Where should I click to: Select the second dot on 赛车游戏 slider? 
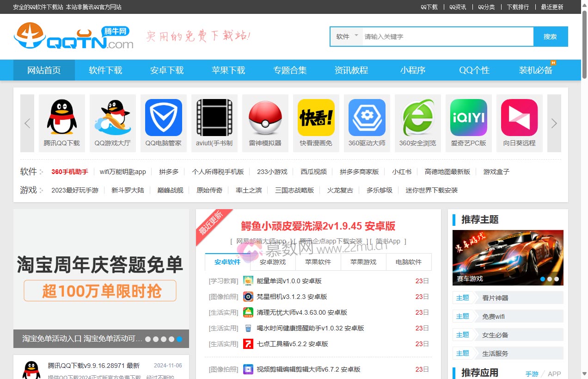click(550, 279)
